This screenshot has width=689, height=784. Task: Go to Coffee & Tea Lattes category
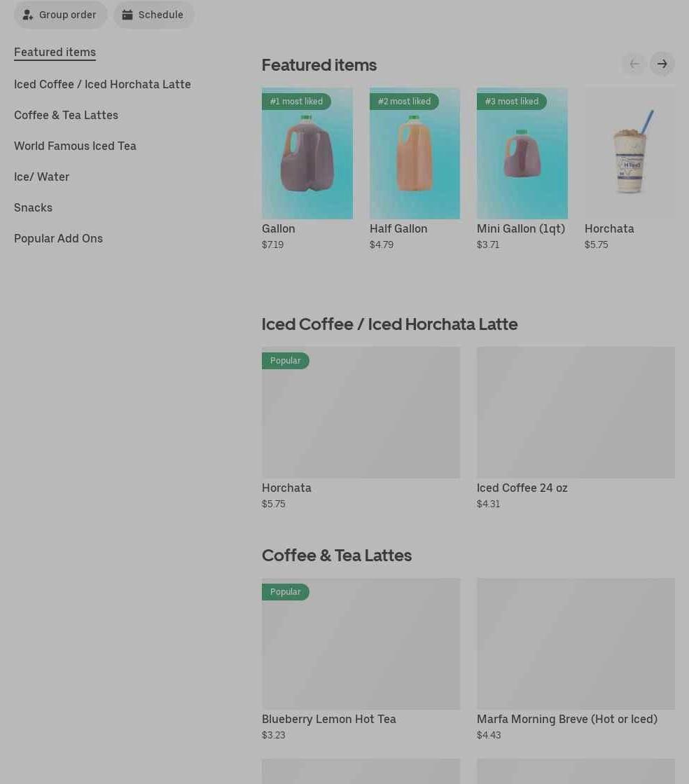click(x=66, y=115)
